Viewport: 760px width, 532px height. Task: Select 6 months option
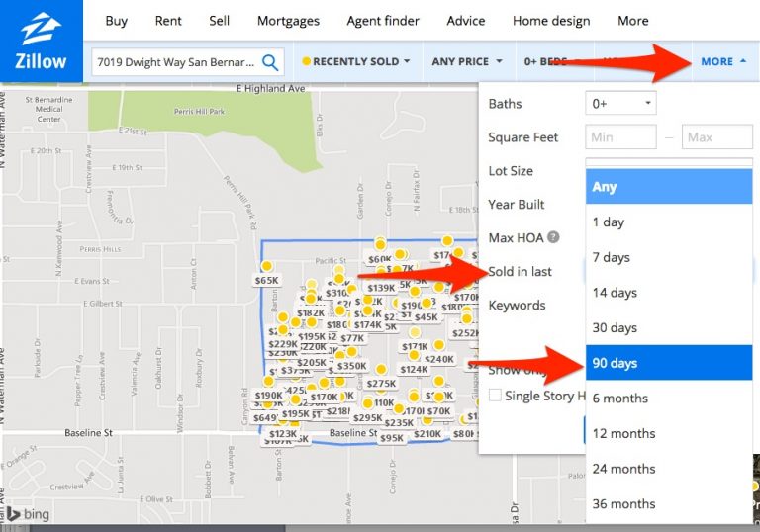click(669, 398)
